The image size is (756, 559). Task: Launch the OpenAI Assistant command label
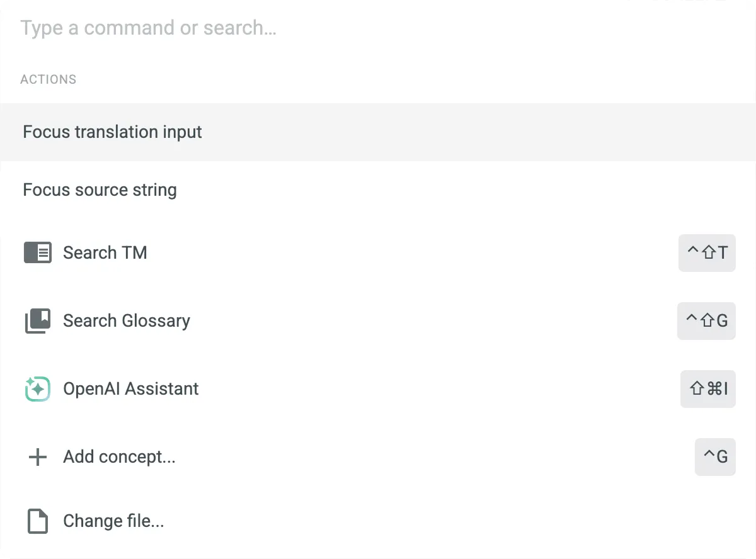[x=131, y=389]
